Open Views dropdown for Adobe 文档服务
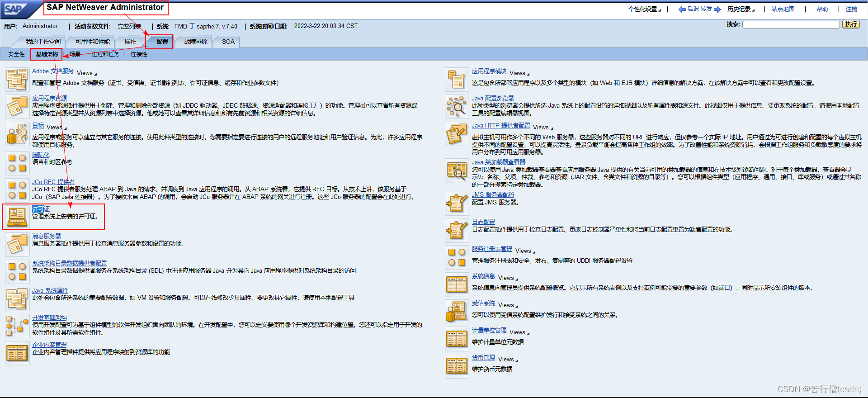868x398 pixels. [86, 73]
